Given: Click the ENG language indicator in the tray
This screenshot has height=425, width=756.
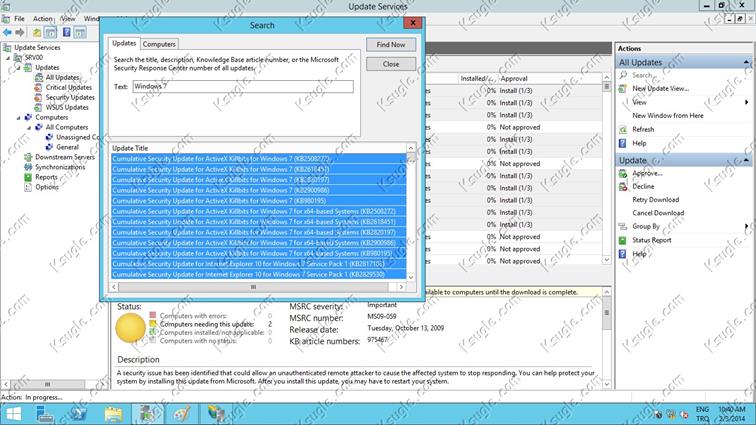Looking at the screenshot, I should tap(702, 409).
